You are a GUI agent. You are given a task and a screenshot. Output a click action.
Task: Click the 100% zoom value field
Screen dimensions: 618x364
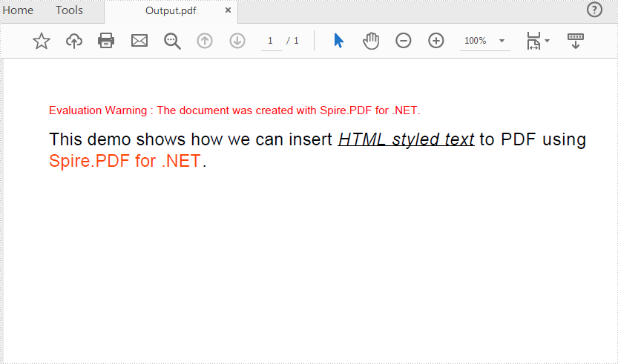(x=476, y=41)
